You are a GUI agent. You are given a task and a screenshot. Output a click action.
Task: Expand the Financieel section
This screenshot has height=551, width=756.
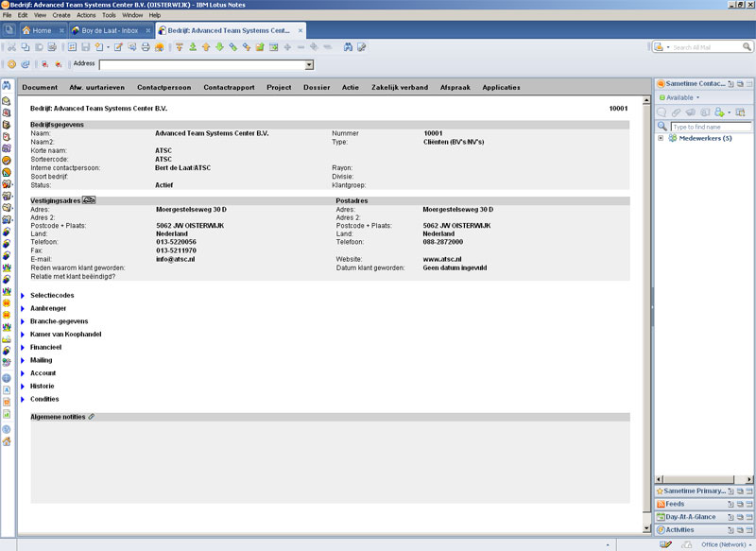point(23,348)
